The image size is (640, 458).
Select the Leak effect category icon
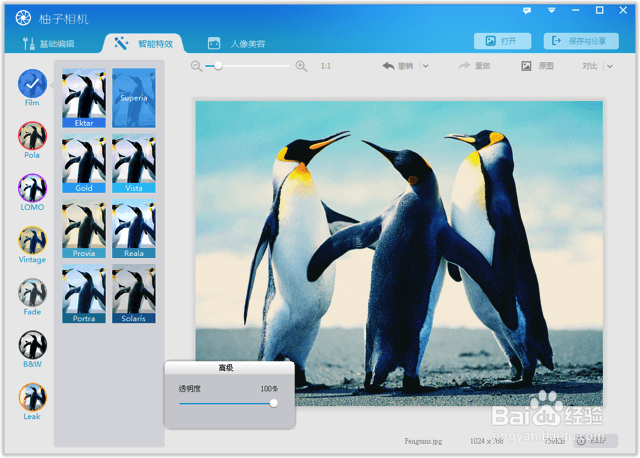click(x=32, y=397)
